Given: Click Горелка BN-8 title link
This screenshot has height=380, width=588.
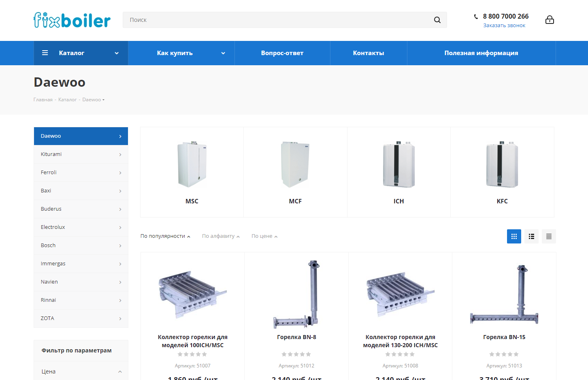Looking at the screenshot, I should click(296, 337).
